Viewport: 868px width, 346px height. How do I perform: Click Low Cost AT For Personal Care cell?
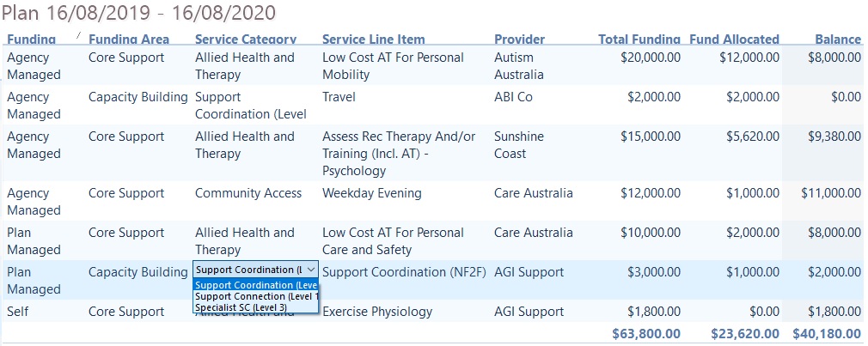point(393,241)
